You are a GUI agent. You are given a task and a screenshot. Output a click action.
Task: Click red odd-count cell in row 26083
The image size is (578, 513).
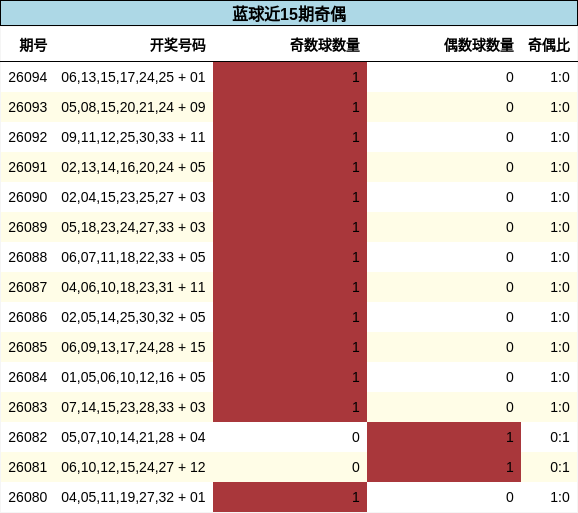click(290, 407)
